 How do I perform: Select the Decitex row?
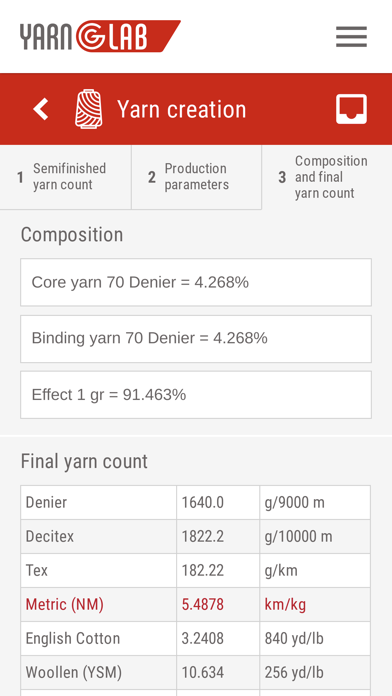(195, 537)
